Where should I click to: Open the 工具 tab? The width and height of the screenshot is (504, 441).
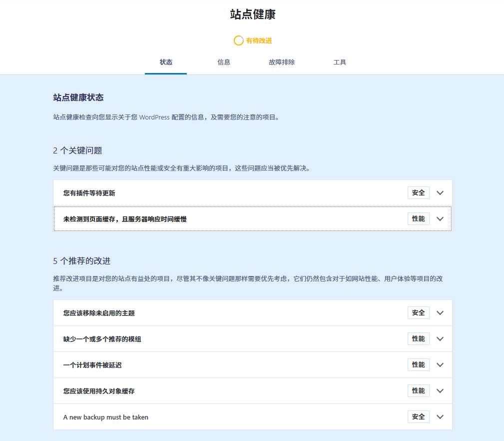tap(340, 62)
